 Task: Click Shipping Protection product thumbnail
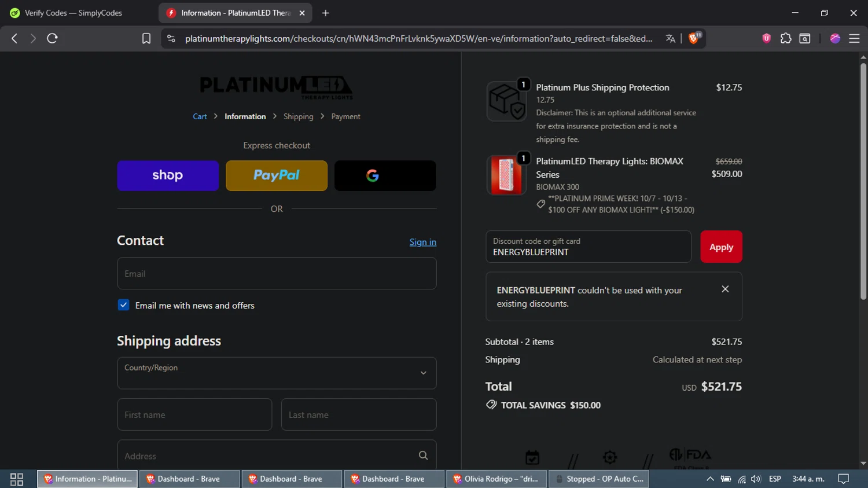pyautogui.click(x=506, y=101)
